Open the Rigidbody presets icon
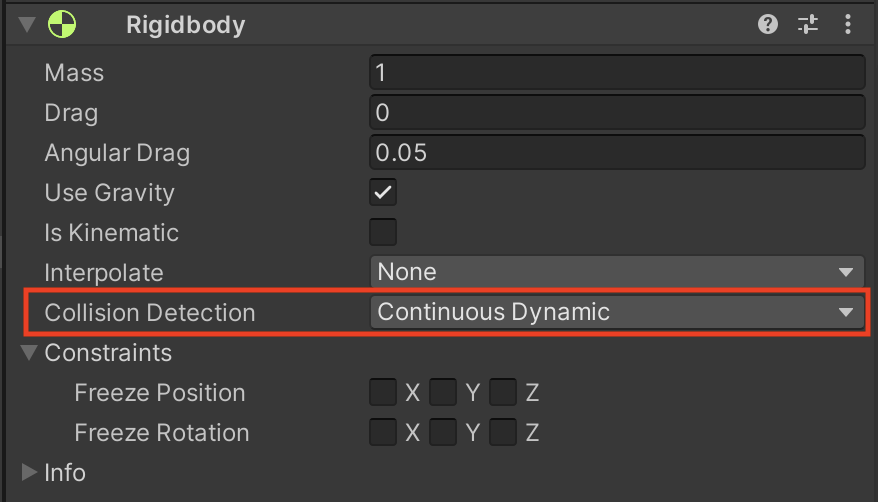 coord(808,25)
